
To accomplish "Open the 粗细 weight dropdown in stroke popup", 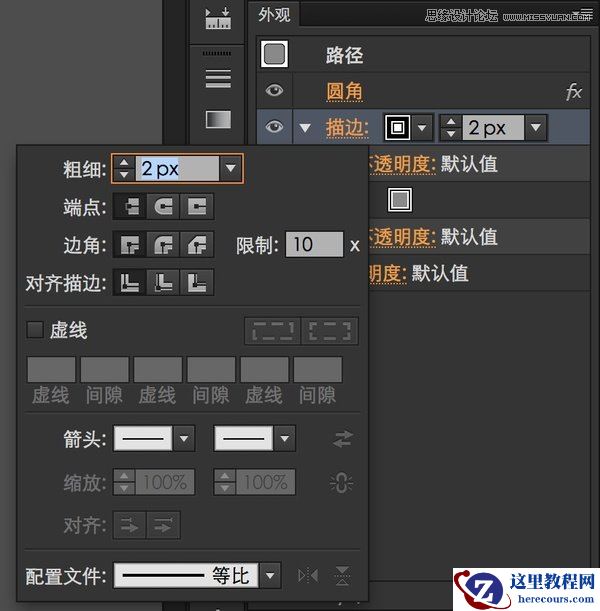I will pos(231,168).
